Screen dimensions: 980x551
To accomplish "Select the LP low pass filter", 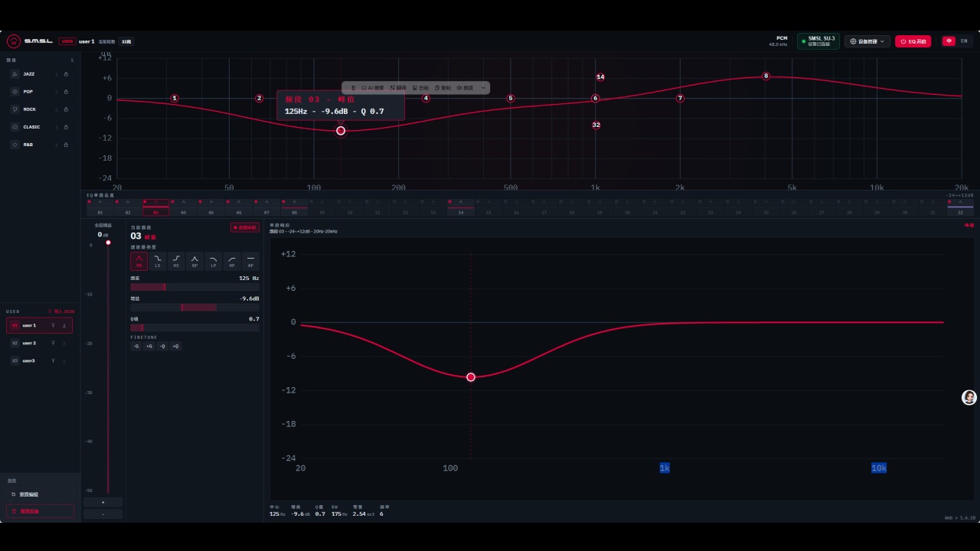I will pyautogui.click(x=214, y=261).
